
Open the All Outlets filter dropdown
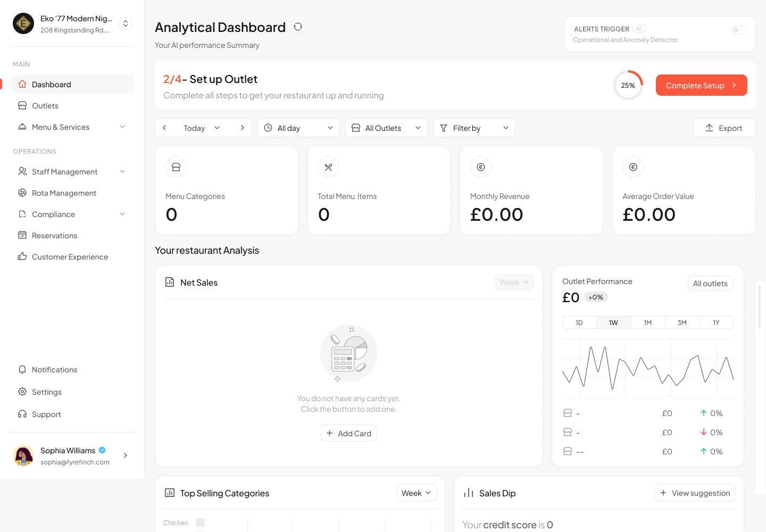click(386, 128)
